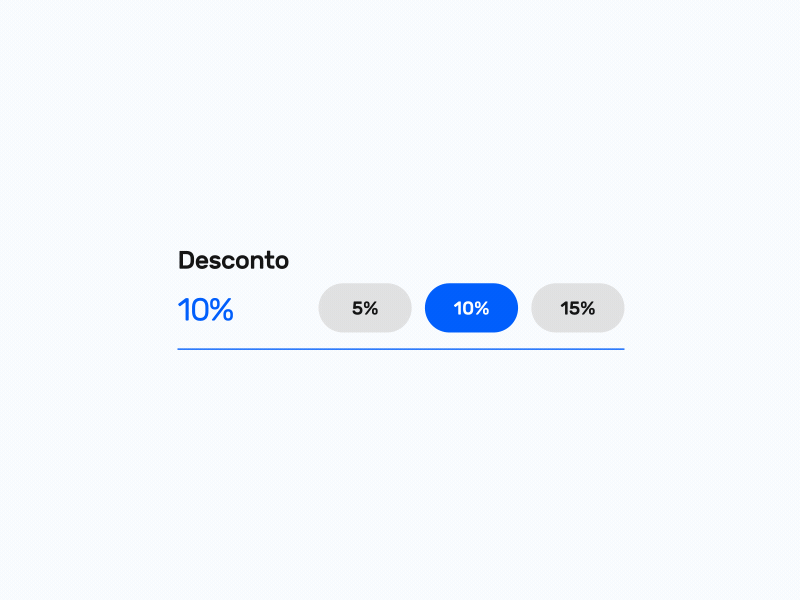Set discount to five percent
The height and width of the screenshot is (600, 800).
click(365, 308)
